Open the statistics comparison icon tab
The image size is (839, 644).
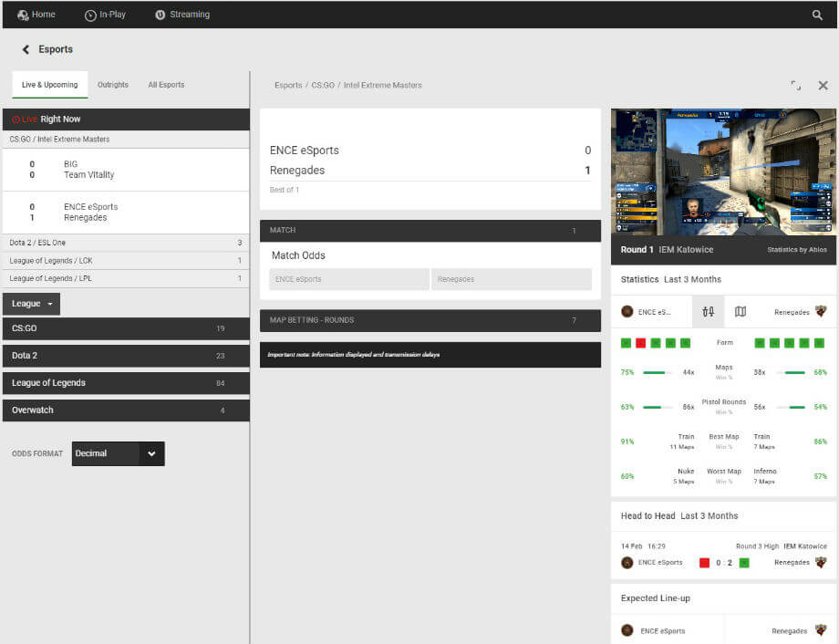[x=708, y=312]
